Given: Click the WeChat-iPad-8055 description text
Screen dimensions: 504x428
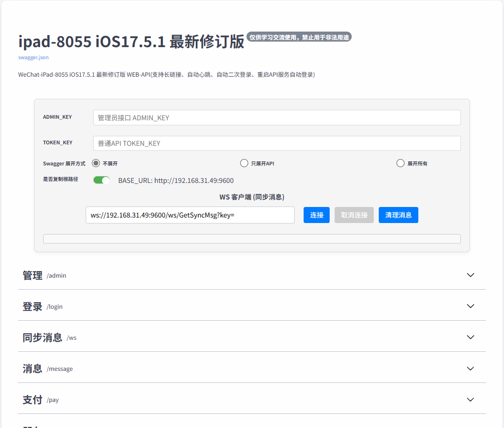Looking at the screenshot, I should pyautogui.click(x=166, y=75).
